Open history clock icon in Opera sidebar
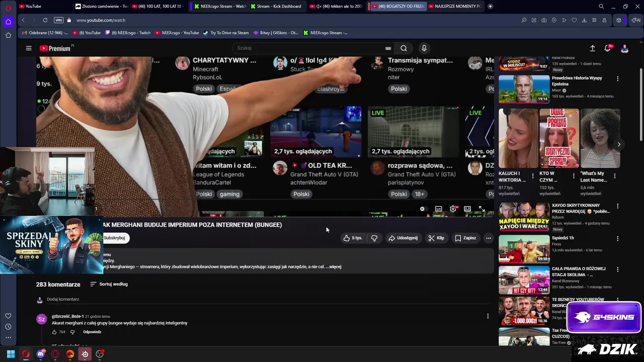Viewport: 644px width, 362px height. tap(8, 327)
